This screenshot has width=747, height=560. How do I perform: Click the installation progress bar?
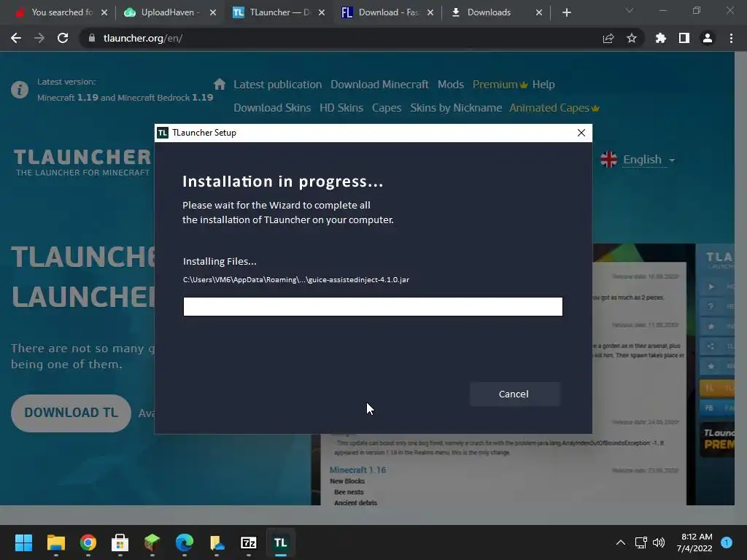pyautogui.click(x=373, y=307)
